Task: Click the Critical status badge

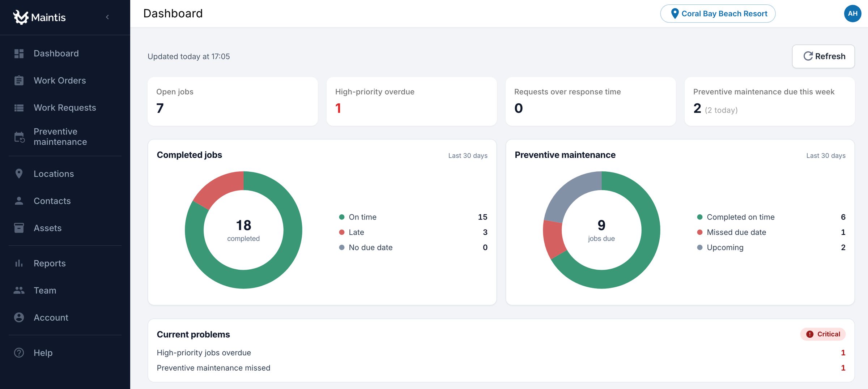Action: point(823,334)
